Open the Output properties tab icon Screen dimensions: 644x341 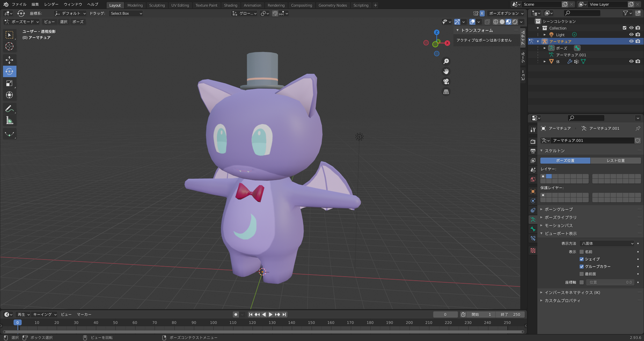pos(533,151)
